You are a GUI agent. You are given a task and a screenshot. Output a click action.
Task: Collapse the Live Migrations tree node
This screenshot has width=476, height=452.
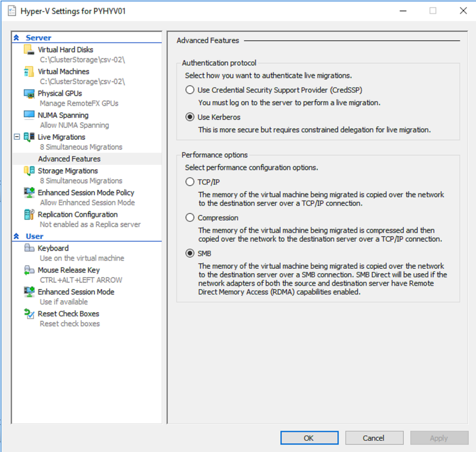tap(17, 137)
